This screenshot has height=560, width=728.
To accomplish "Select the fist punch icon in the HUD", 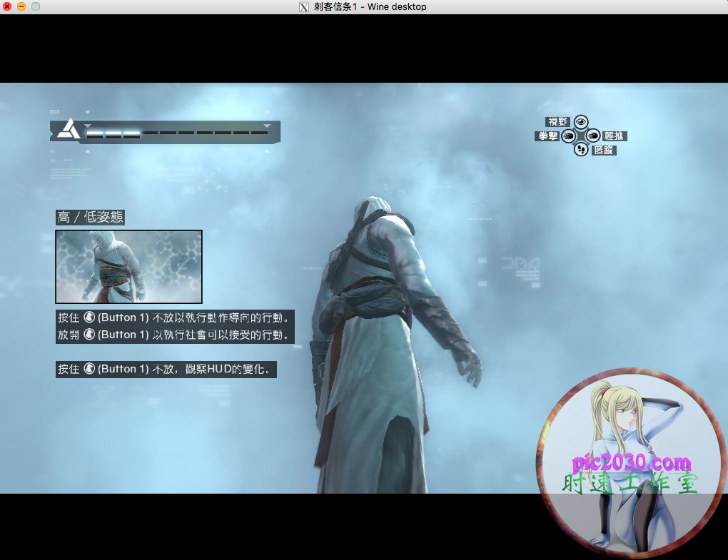I will click(x=568, y=136).
